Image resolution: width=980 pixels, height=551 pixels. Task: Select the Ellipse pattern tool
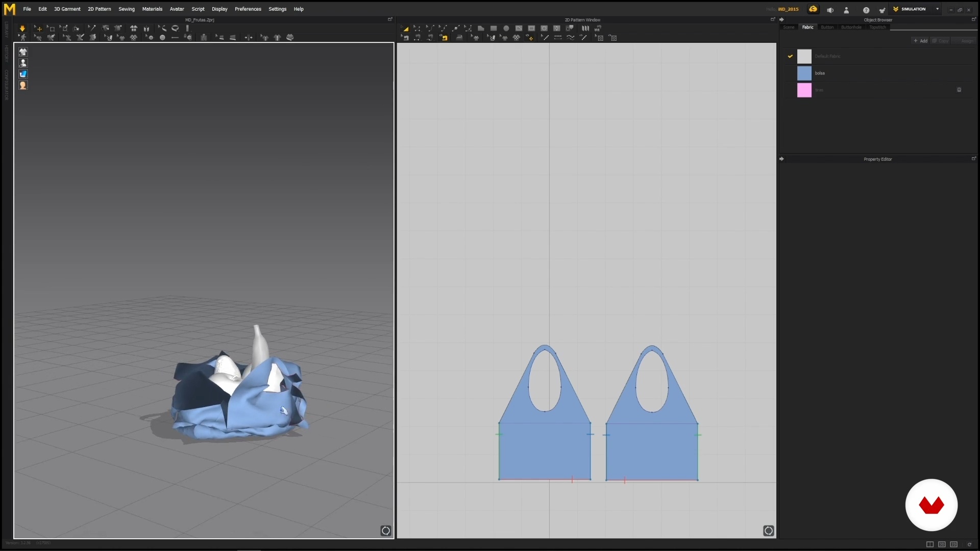(506, 29)
